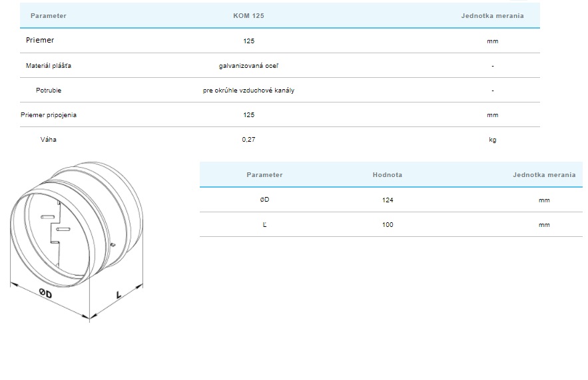This screenshot has height=380, width=588.
Task: Click the ØD row label in dimensions table
Action: (x=264, y=200)
